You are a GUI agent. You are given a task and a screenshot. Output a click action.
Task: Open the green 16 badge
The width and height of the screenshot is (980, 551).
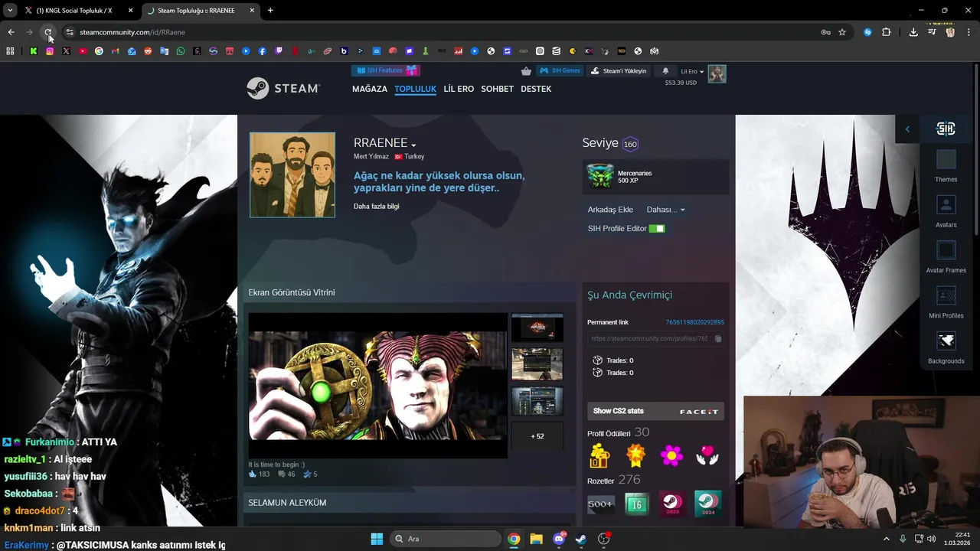[x=636, y=504]
